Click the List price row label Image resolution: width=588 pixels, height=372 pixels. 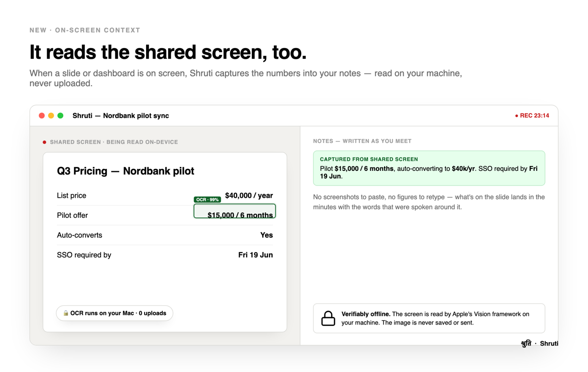72,196
